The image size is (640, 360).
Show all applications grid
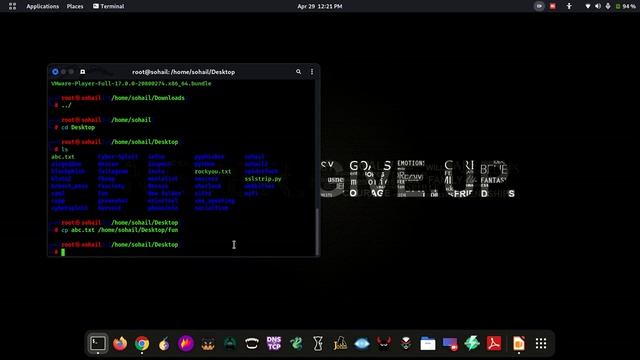[x=541, y=344]
